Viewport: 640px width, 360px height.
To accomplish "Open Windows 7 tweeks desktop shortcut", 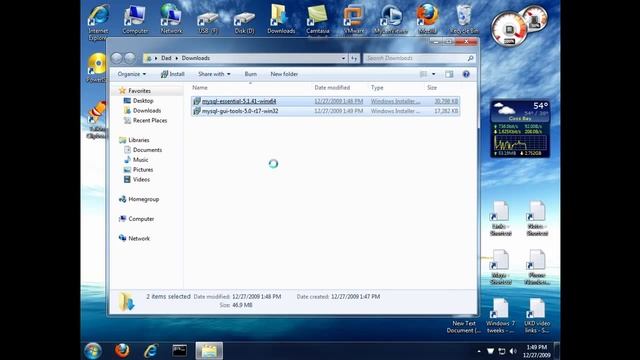I will click(x=500, y=316).
